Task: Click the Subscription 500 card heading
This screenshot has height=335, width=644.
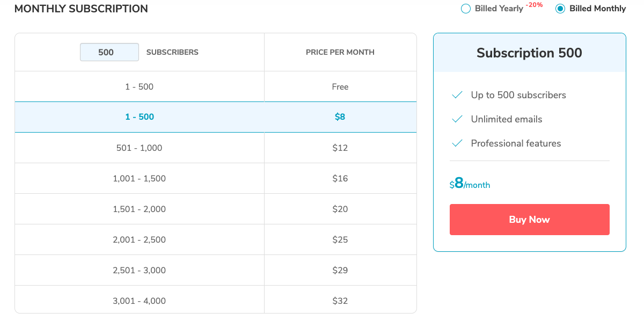Action: point(529,53)
